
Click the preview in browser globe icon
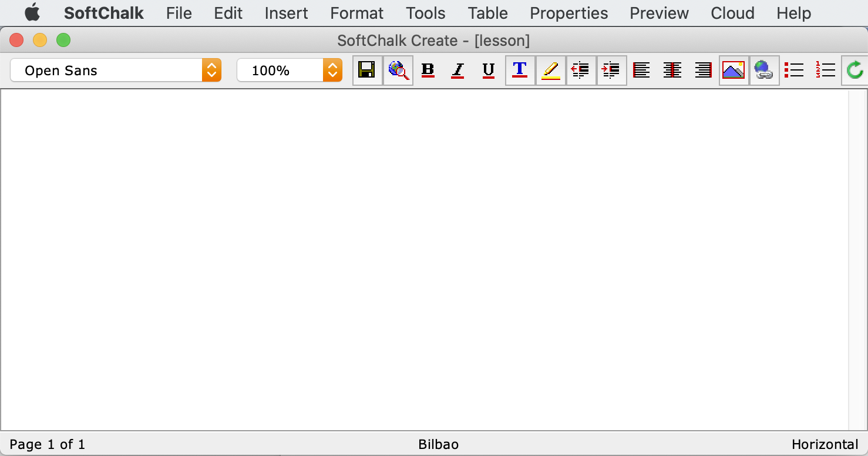[398, 71]
